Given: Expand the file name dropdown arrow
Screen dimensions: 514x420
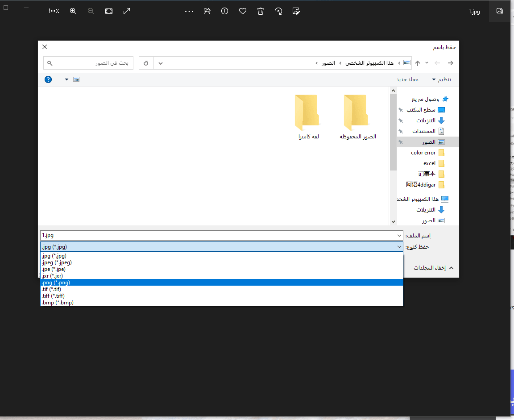Looking at the screenshot, I should [399, 235].
